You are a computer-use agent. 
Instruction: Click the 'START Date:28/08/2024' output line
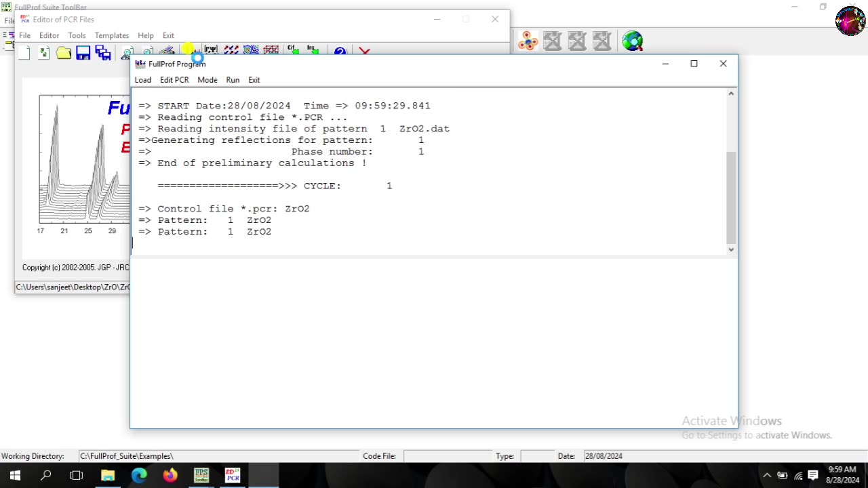click(284, 106)
